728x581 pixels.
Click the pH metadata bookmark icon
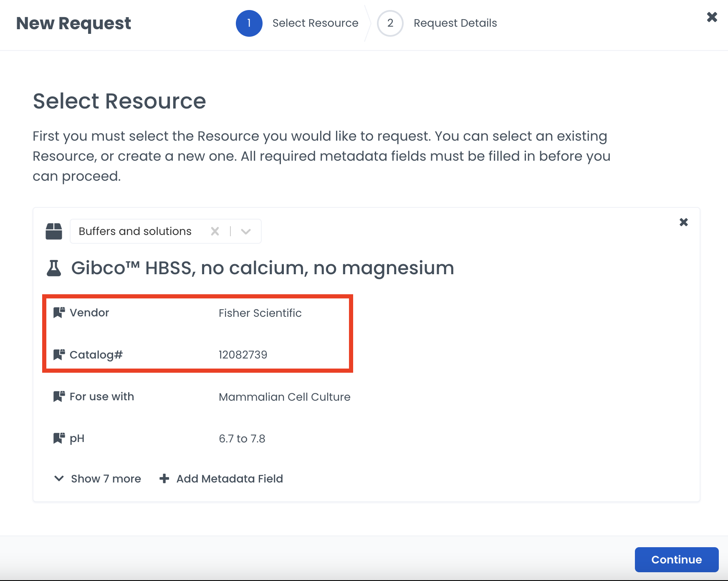point(59,438)
